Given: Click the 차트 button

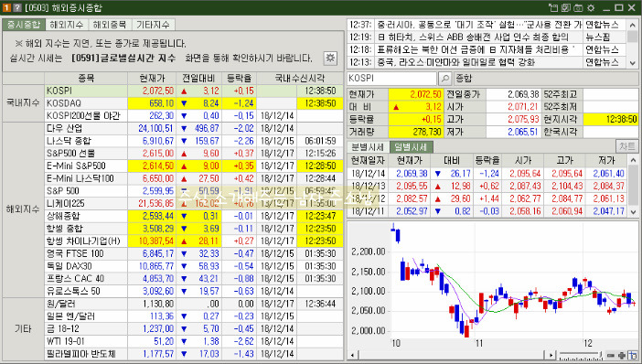Looking at the screenshot, I should point(626,146).
